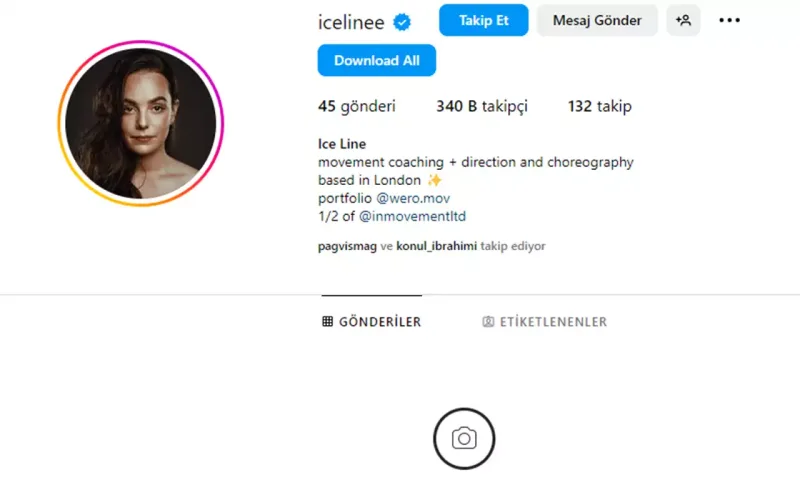Click the grid icon beside GÖNDERİLER
The height and width of the screenshot is (500, 800).
tap(328, 321)
